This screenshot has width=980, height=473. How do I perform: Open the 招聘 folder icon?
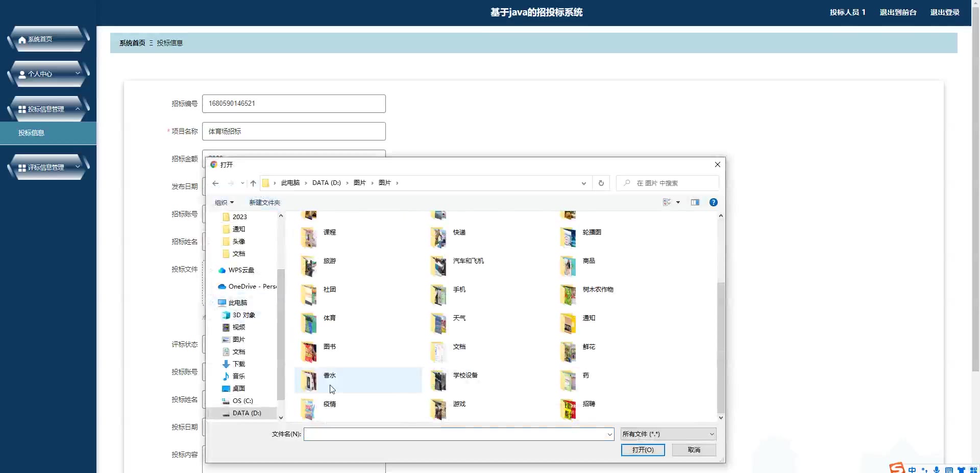click(568, 409)
